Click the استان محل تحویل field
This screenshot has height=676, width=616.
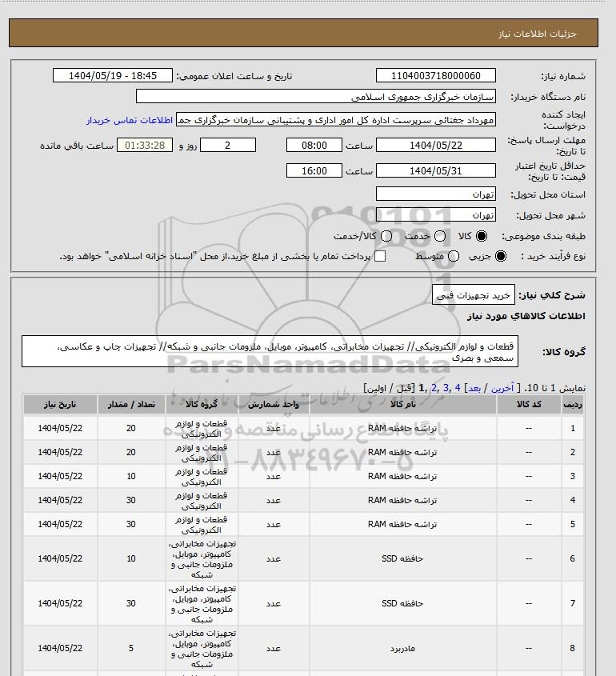tap(436, 194)
